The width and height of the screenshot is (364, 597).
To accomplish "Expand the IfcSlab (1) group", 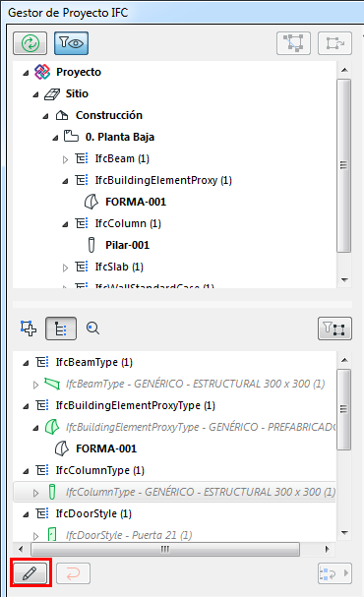I will tap(65, 269).
